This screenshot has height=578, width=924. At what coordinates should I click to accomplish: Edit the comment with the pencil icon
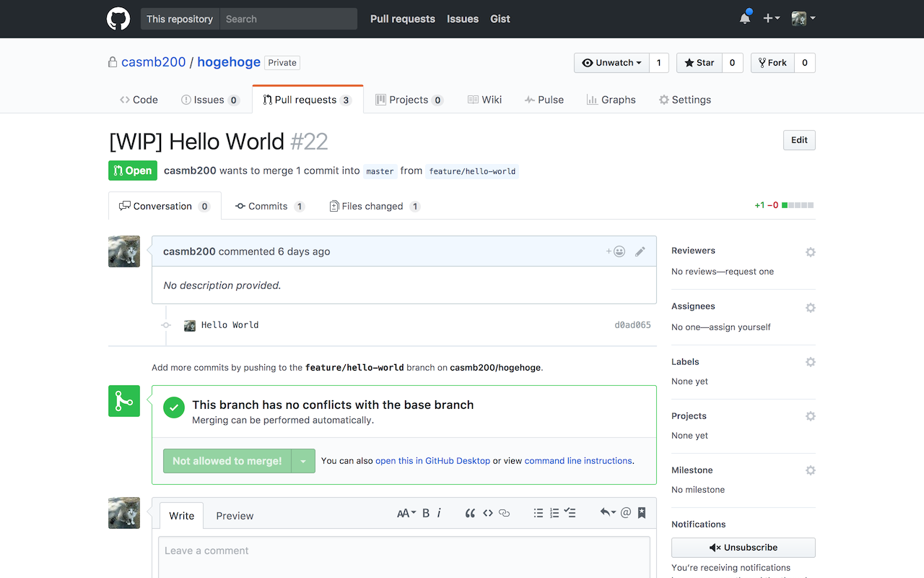[x=640, y=251]
